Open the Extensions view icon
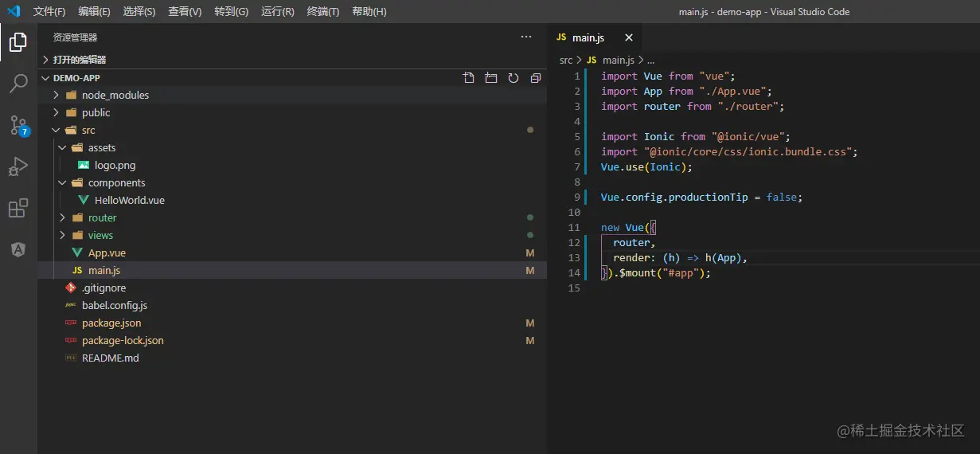This screenshot has height=454, width=980. click(18, 208)
